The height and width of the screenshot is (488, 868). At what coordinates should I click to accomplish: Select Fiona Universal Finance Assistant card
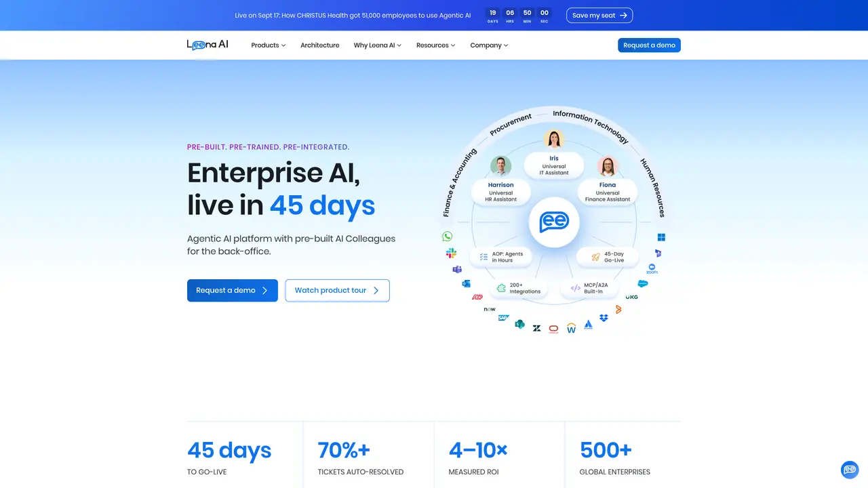[608, 192]
